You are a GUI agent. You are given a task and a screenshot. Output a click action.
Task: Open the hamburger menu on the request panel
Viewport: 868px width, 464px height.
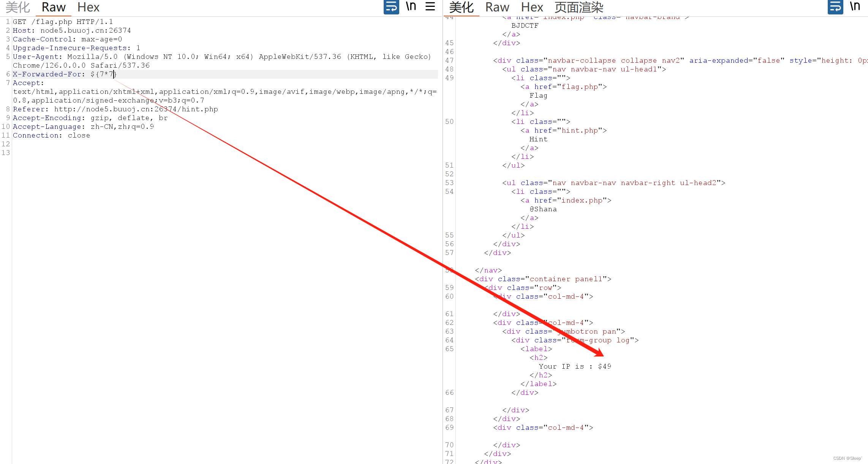click(x=430, y=6)
